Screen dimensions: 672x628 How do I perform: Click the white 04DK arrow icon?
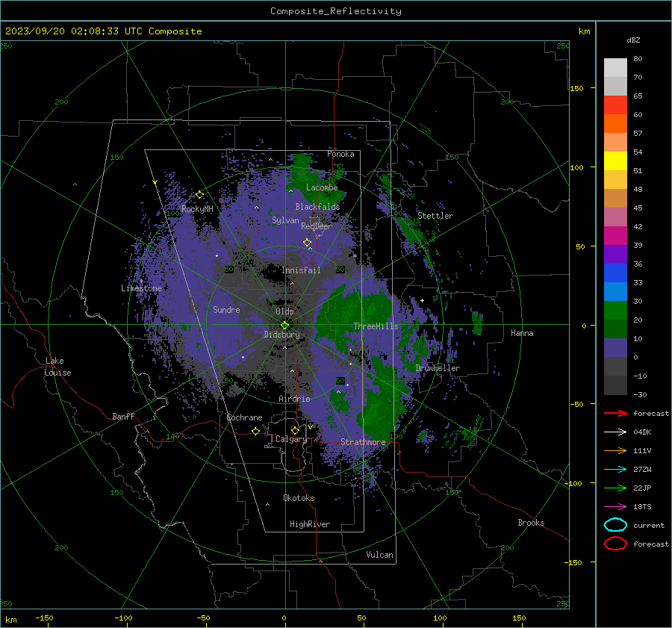[x=615, y=432]
